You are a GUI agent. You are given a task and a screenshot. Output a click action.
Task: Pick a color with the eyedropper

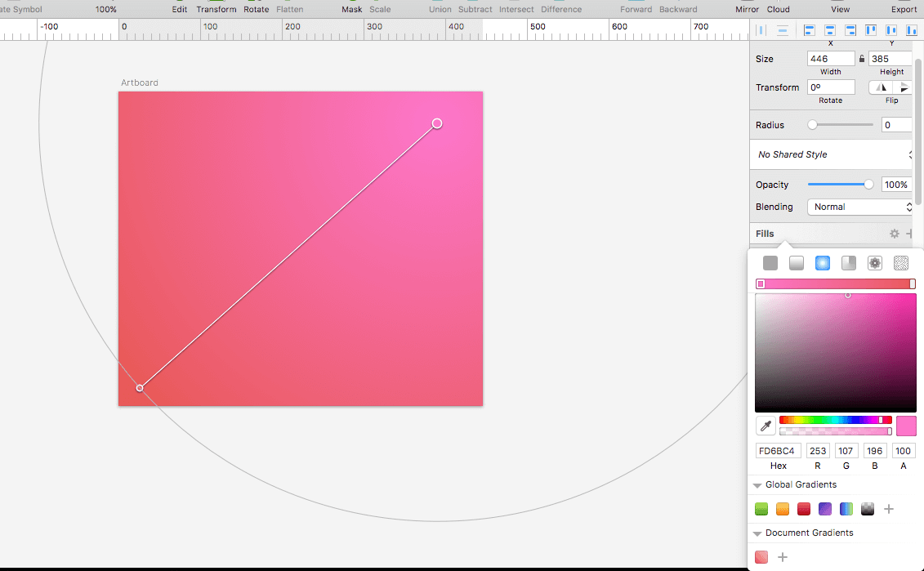(x=766, y=426)
